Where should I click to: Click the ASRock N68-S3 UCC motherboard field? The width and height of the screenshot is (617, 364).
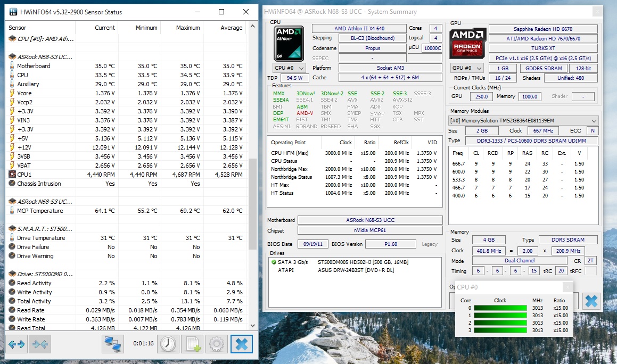click(x=371, y=220)
